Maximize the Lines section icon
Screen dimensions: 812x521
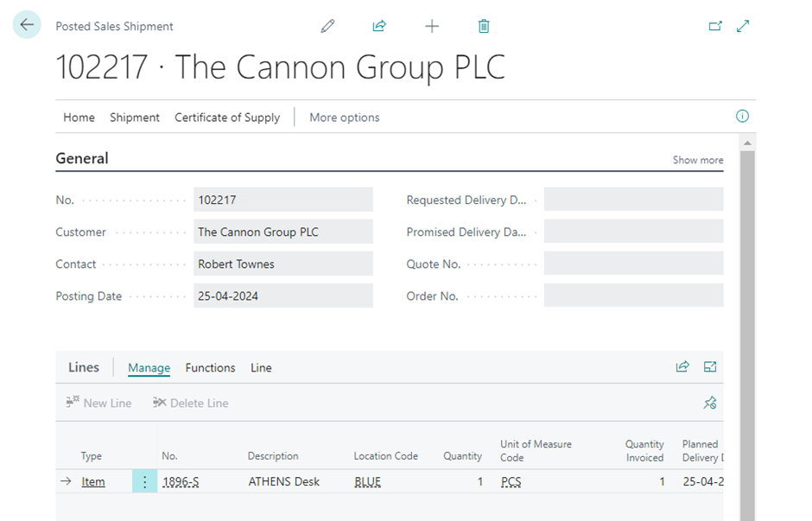point(710,367)
